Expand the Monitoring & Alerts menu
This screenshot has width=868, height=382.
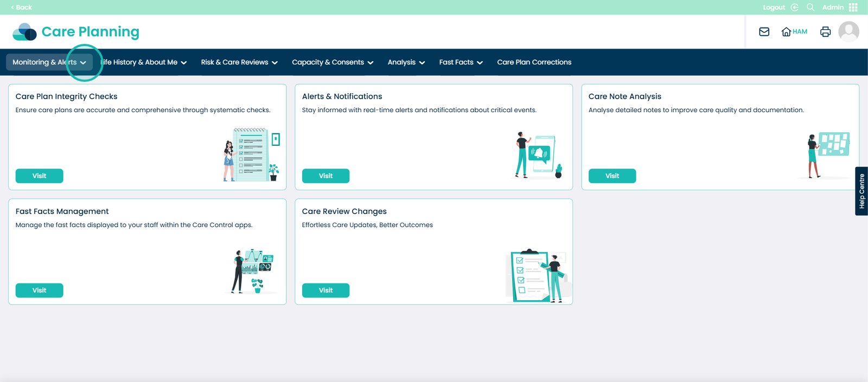[49, 62]
